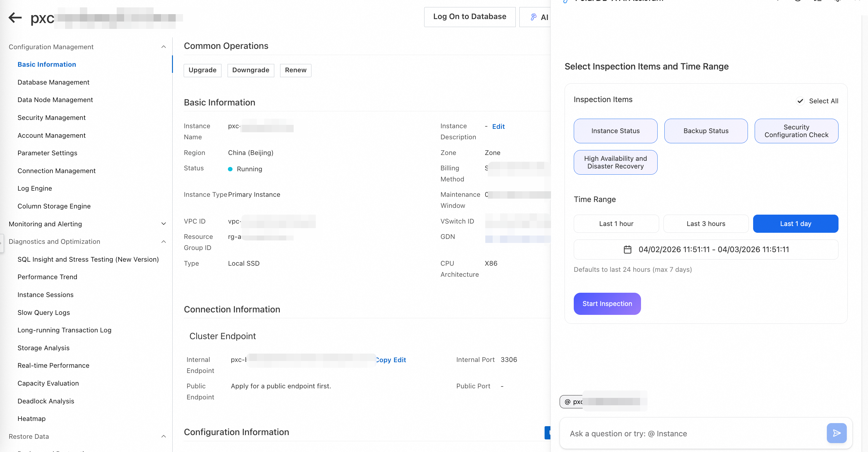Choose the Last 3 hours time range
This screenshot has height=452, width=868.
coord(706,224)
